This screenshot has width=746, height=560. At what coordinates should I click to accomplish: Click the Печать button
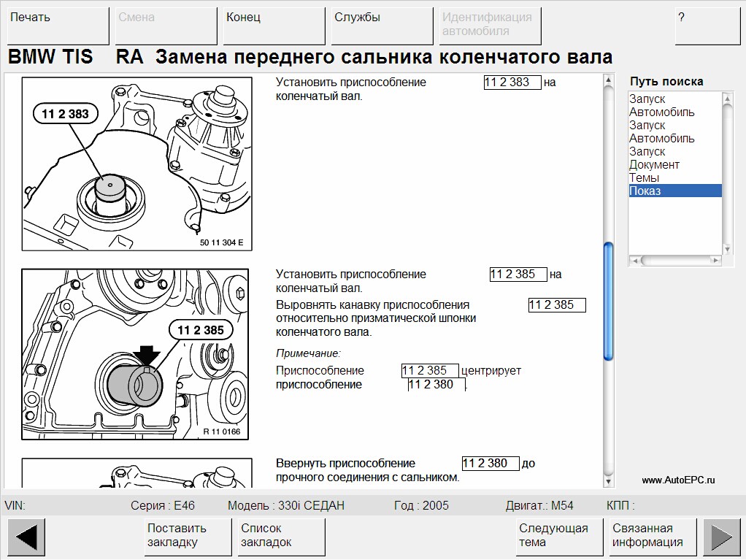click(x=58, y=26)
